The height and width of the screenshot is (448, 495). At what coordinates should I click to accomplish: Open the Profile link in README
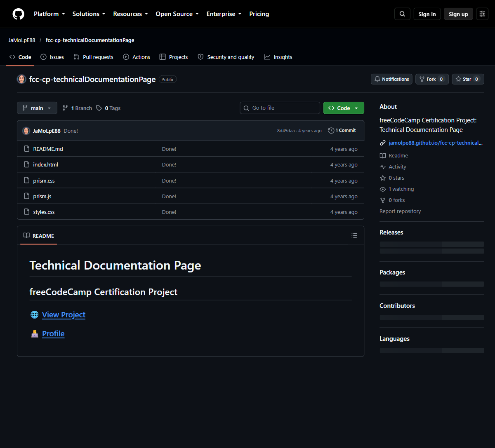tap(53, 334)
